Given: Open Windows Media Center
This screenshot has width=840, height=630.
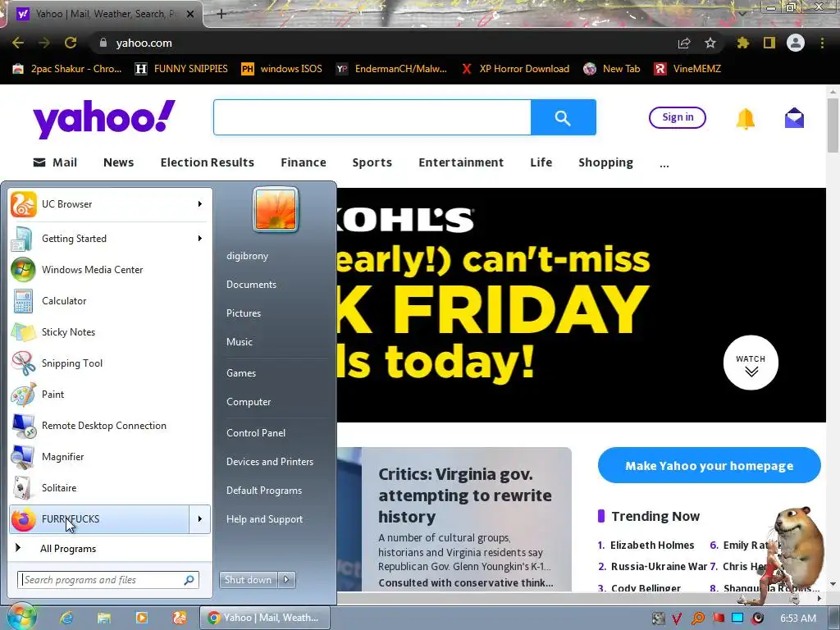Looking at the screenshot, I should 110,269.
